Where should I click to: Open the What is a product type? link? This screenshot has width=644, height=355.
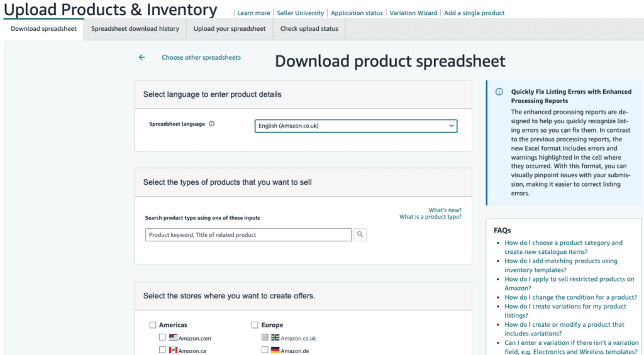(430, 217)
